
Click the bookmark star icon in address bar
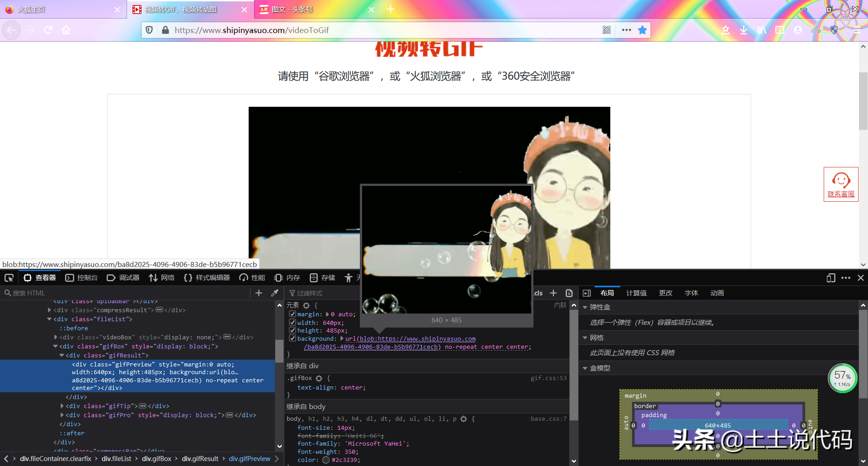point(642,30)
